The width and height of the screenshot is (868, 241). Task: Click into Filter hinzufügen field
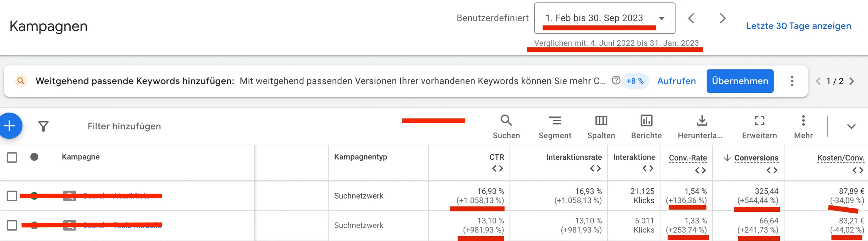point(124,126)
